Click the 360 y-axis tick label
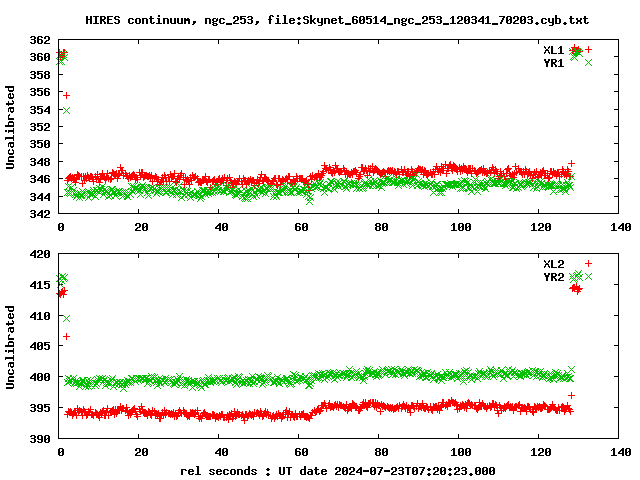Viewport: 640px width, 480px height. pos(40,57)
